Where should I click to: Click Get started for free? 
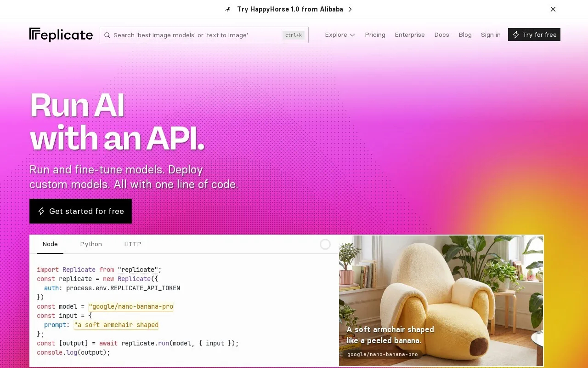[x=80, y=211]
